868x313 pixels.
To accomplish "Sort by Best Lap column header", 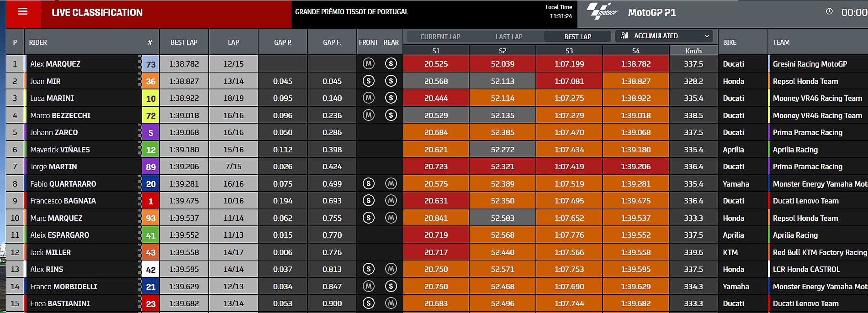I will (184, 42).
